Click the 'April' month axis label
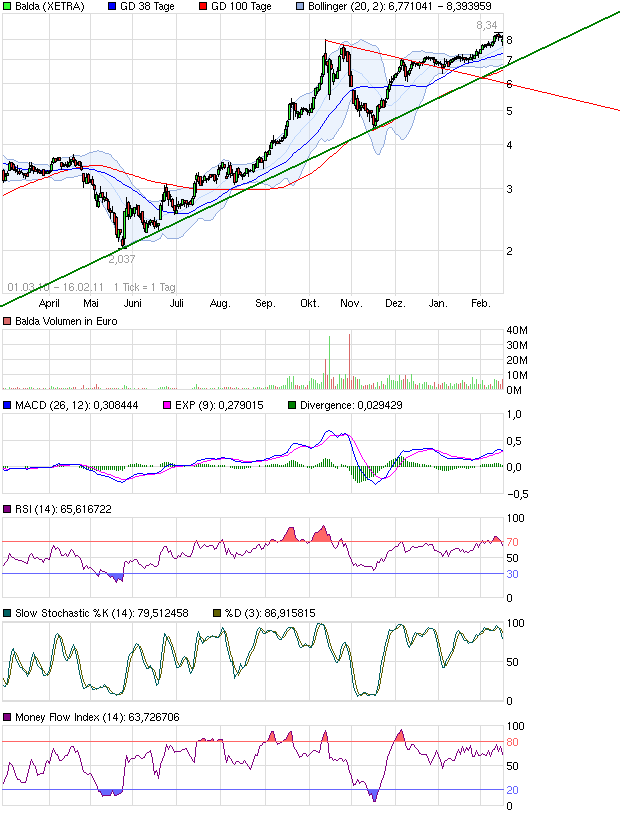 click(49, 303)
